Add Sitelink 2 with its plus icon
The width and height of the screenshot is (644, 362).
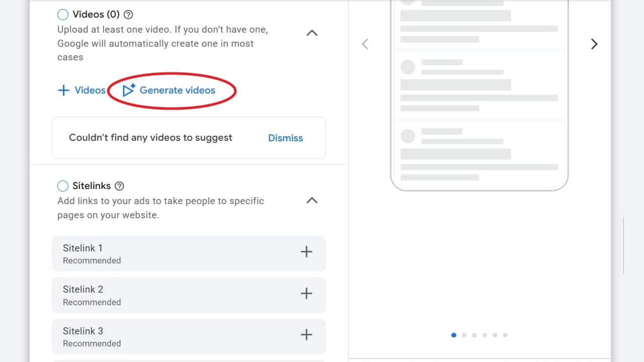(306, 294)
